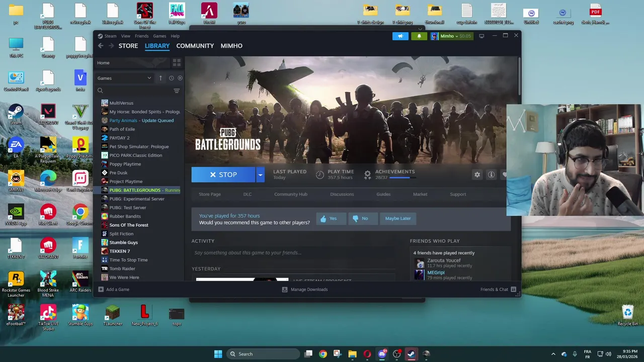Open the Store Page link
The height and width of the screenshot is (362, 644).
pyautogui.click(x=210, y=194)
